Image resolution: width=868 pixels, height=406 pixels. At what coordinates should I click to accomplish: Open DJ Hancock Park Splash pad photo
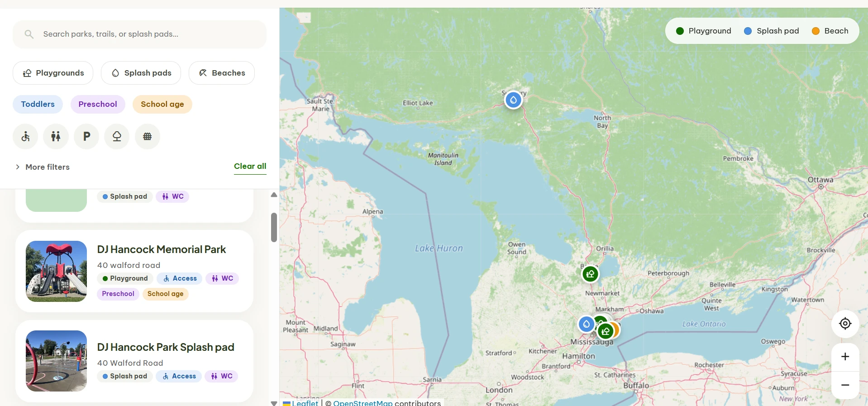[x=56, y=361]
